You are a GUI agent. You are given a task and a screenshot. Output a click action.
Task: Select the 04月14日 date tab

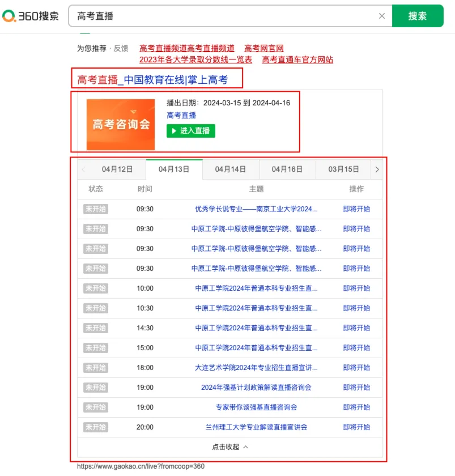click(231, 169)
